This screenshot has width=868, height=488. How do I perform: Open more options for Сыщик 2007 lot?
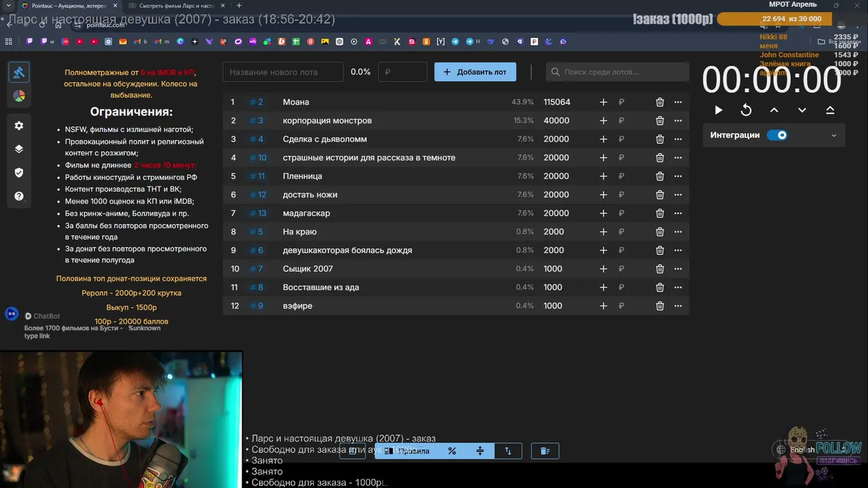click(x=678, y=269)
